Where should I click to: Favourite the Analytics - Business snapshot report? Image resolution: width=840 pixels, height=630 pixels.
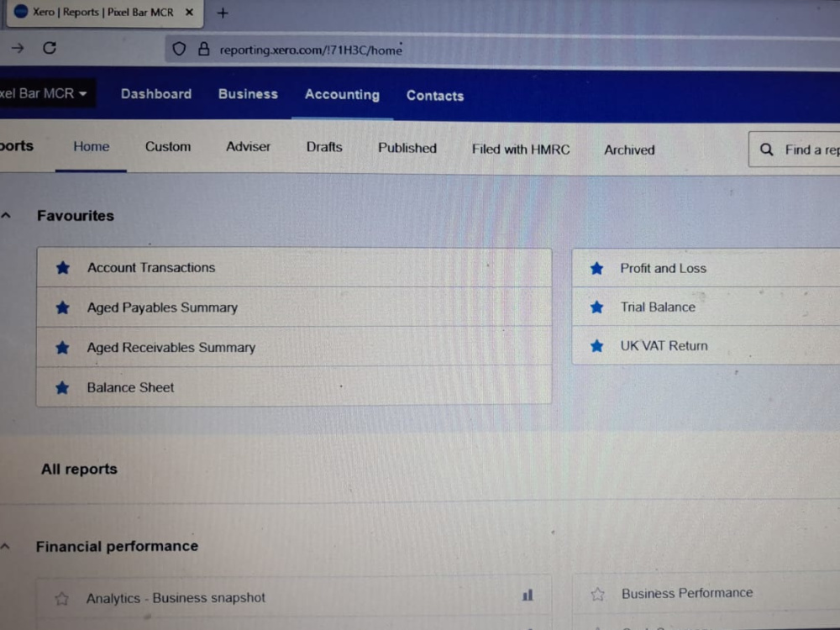coord(61,598)
